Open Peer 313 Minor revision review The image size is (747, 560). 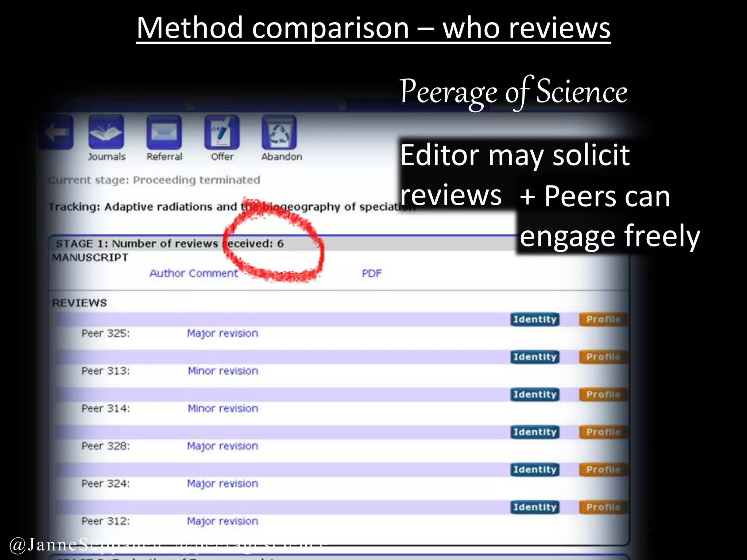tap(223, 371)
